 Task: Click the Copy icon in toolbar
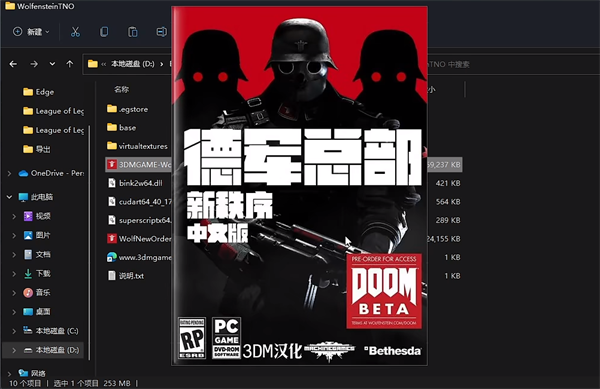click(104, 32)
